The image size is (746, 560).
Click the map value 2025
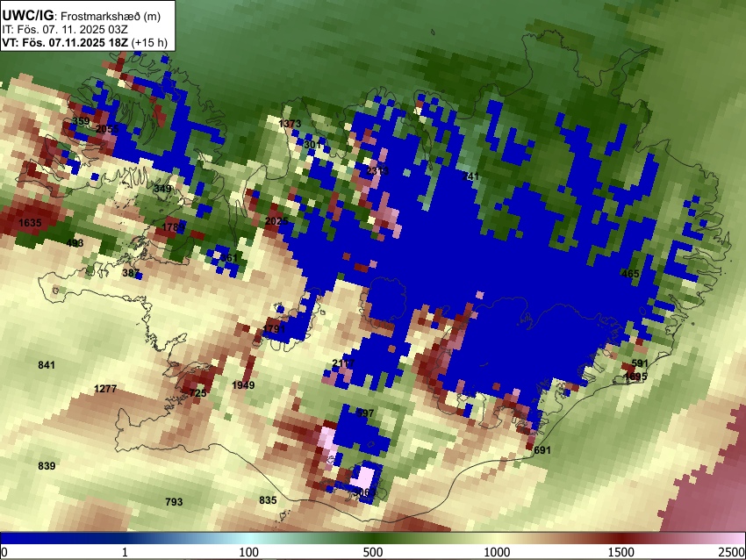276,221
